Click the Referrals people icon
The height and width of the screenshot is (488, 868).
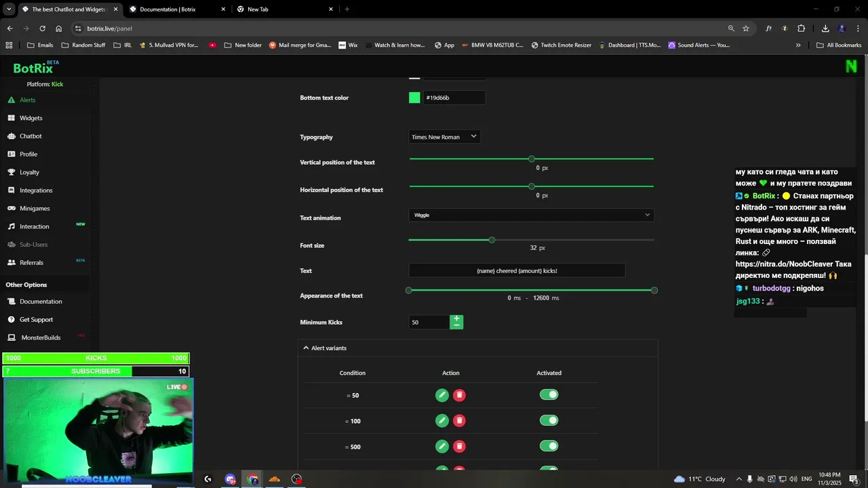point(12,262)
